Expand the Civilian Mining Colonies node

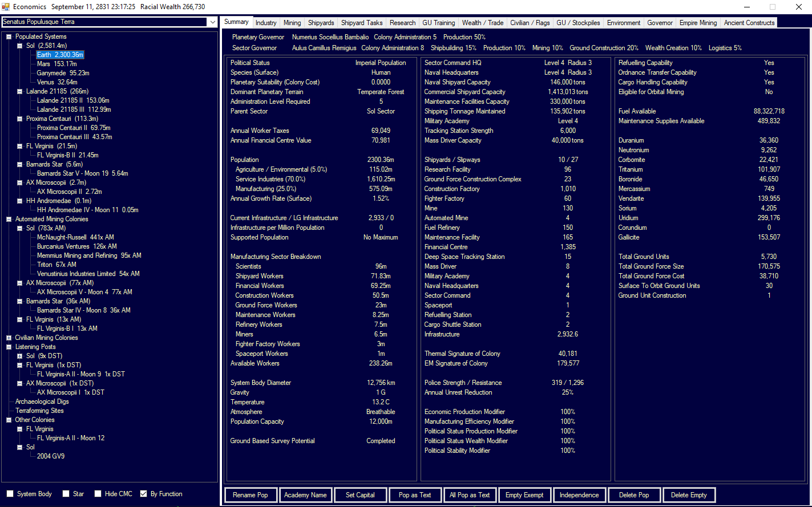[9, 338]
